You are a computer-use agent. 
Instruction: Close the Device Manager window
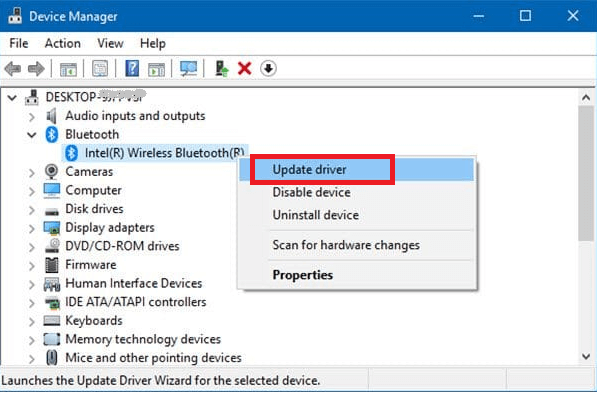point(573,16)
